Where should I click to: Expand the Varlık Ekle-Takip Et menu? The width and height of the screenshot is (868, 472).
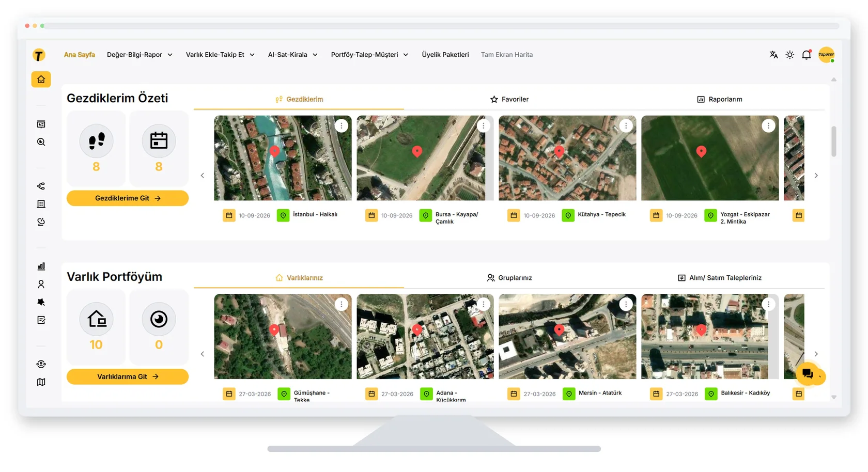tap(220, 55)
